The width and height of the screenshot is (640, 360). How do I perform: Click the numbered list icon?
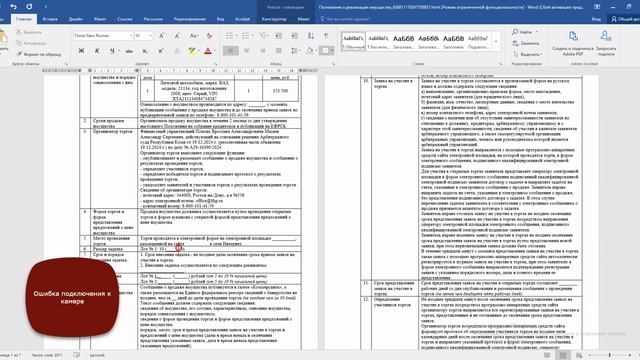point(246,36)
